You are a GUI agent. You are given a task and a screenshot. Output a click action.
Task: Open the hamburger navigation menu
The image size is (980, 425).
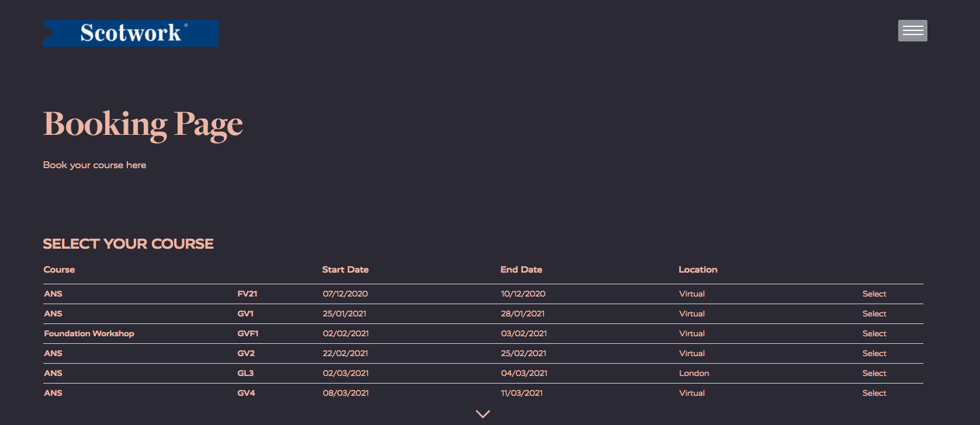(912, 30)
